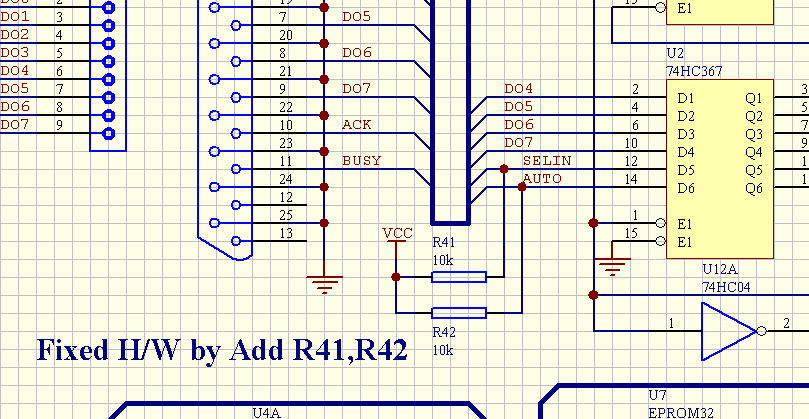Click the AUTO net label
The image size is (809, 419).
(x=542, y=179)
